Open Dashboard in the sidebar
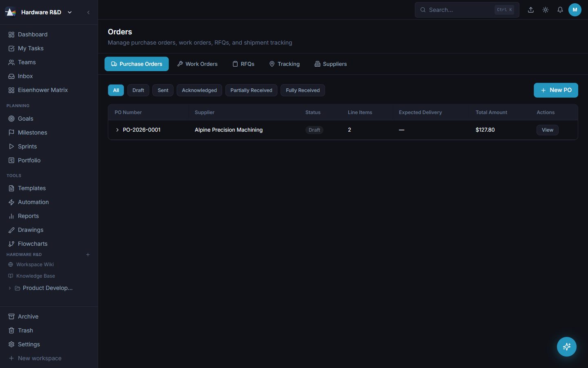The height and width of the screenshot is (368, 588). (x=49, y=34)
